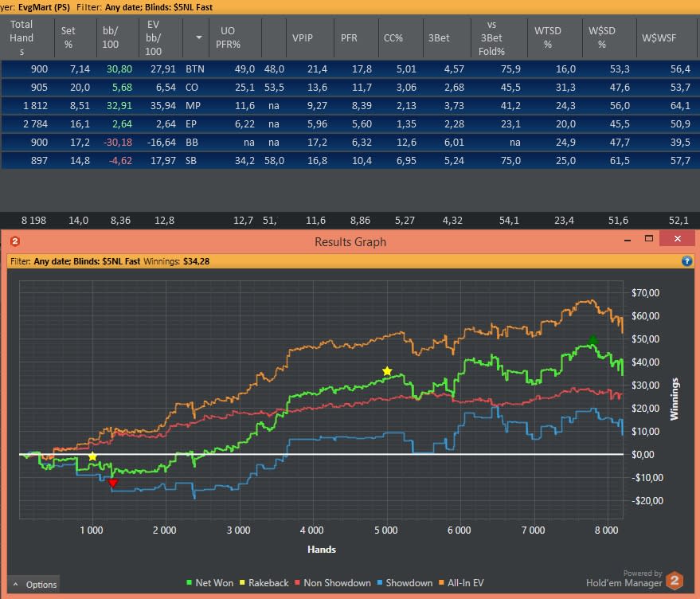
Task: Select the BTN position row
Action: point(350,69)
